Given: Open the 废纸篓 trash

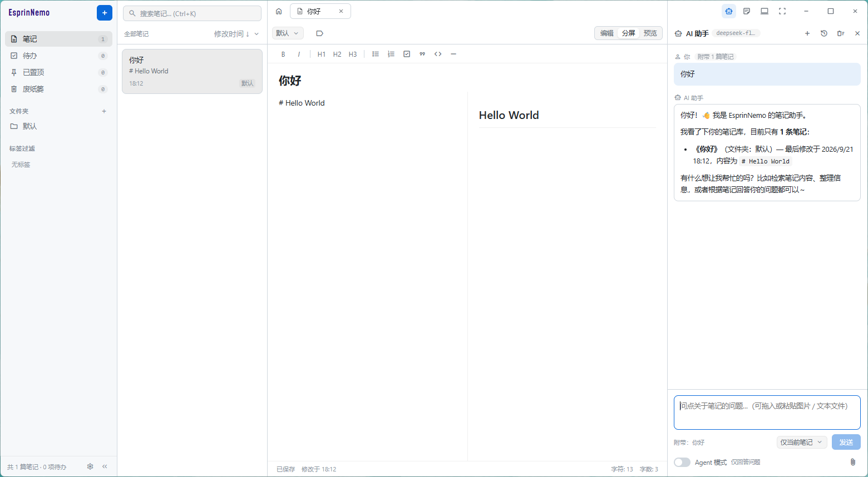Looking at the screenshot, I should 58,89.
